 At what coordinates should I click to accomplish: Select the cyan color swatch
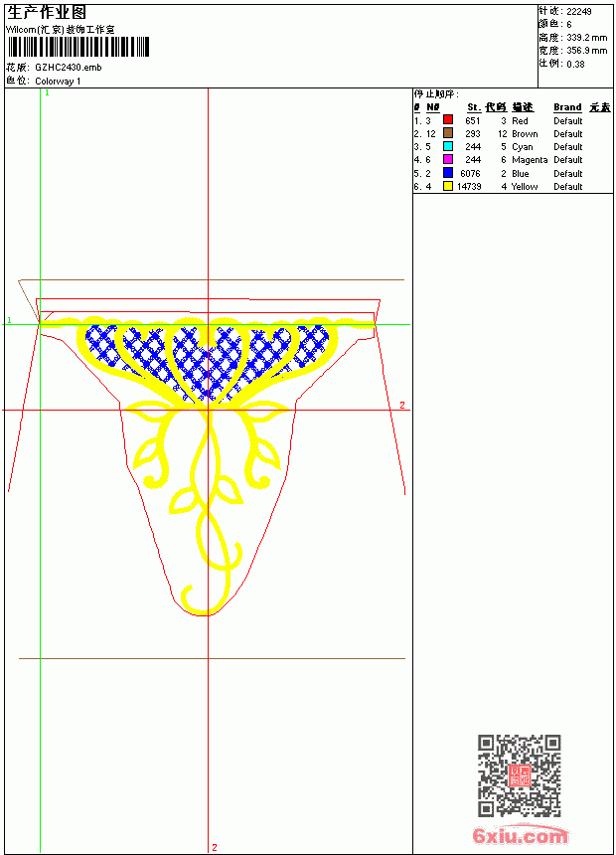click(447, 146)
